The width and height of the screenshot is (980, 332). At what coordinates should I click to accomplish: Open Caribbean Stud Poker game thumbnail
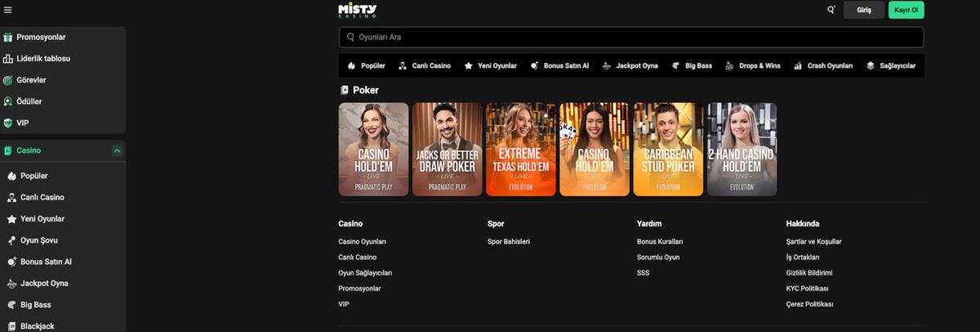coord(668,149)
